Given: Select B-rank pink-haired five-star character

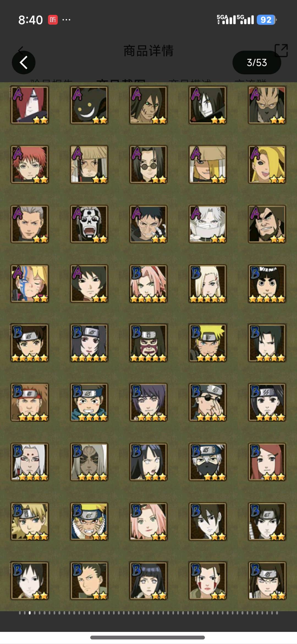Looking at the screenshot, I should click(148, 284).
